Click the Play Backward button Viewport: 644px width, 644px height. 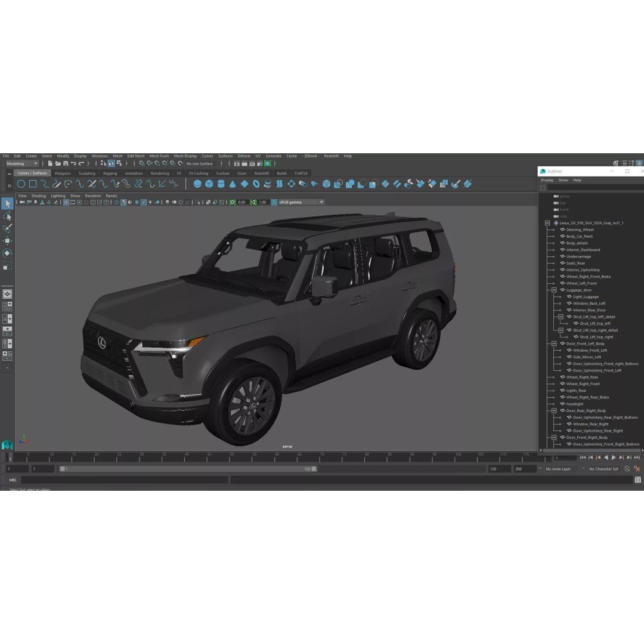(x=606, y=457)
